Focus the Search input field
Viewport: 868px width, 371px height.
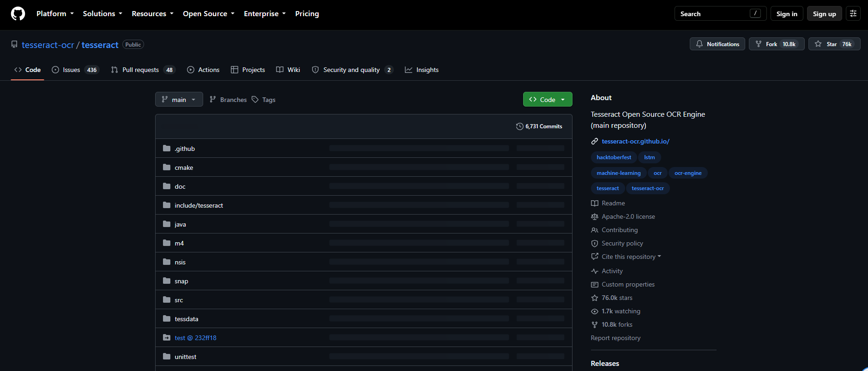click(x=720, y=14)
